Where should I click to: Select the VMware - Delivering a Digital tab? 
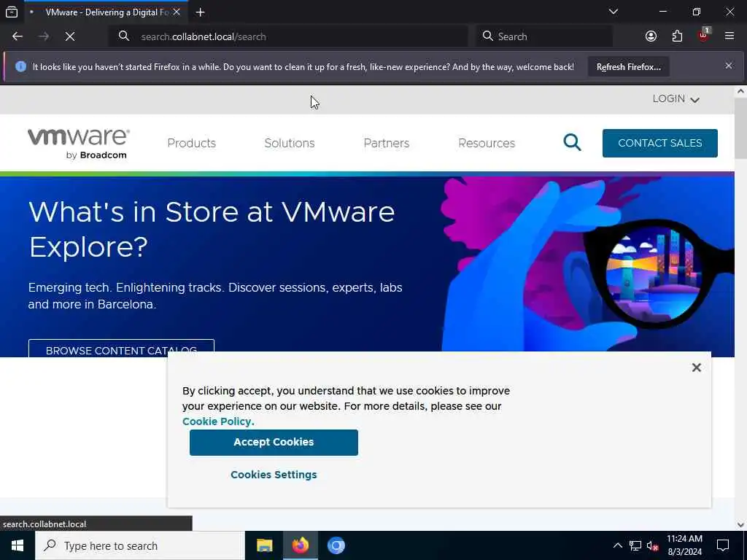(106, 12)
